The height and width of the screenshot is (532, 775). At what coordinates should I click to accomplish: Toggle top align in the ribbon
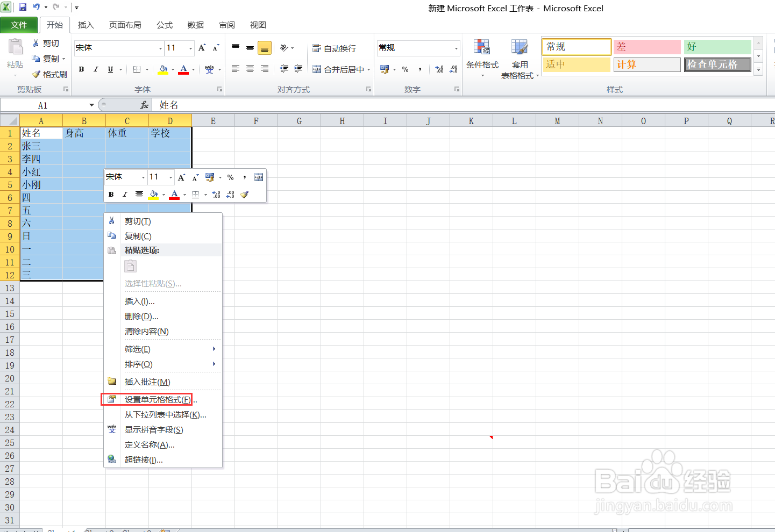[x=236, y=48]
